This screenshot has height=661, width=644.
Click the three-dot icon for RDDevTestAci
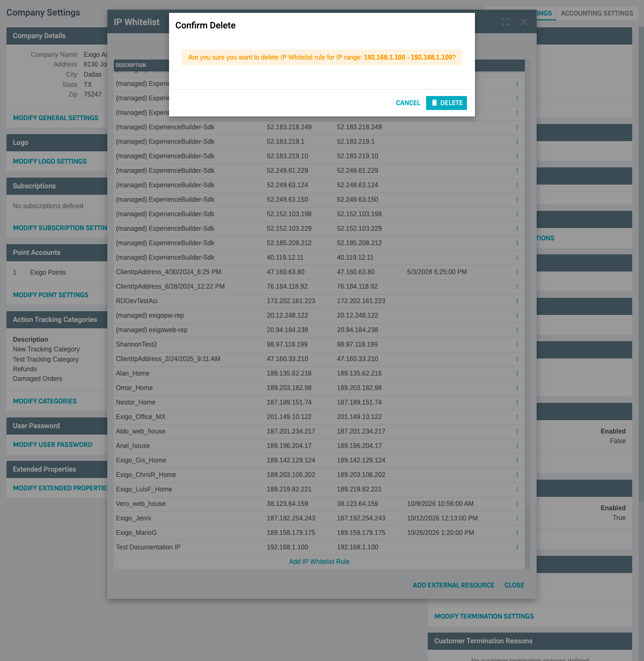(517, 301)
